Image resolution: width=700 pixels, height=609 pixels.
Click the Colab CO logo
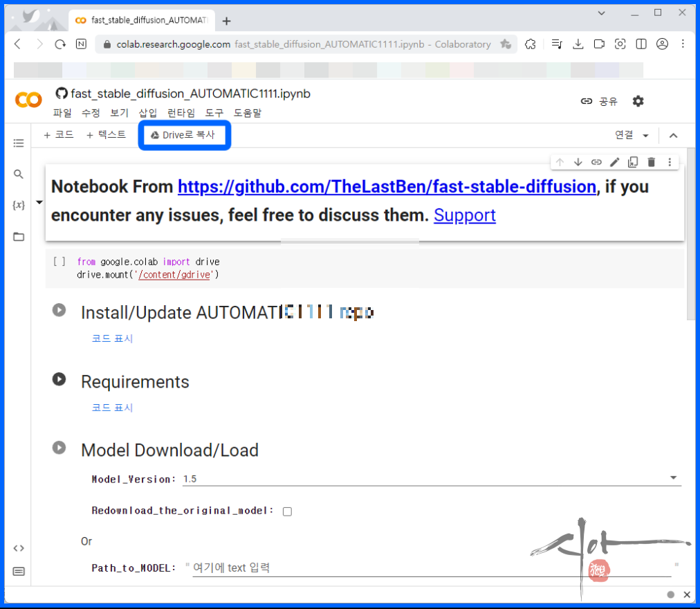pyautogui.click(x=28, y=100)
